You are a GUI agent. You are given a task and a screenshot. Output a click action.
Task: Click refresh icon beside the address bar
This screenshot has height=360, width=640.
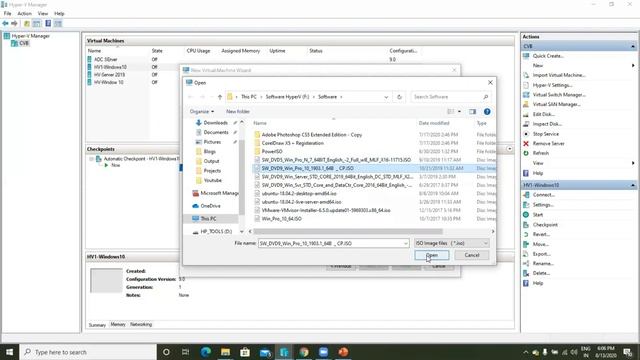tap(399, 97)
